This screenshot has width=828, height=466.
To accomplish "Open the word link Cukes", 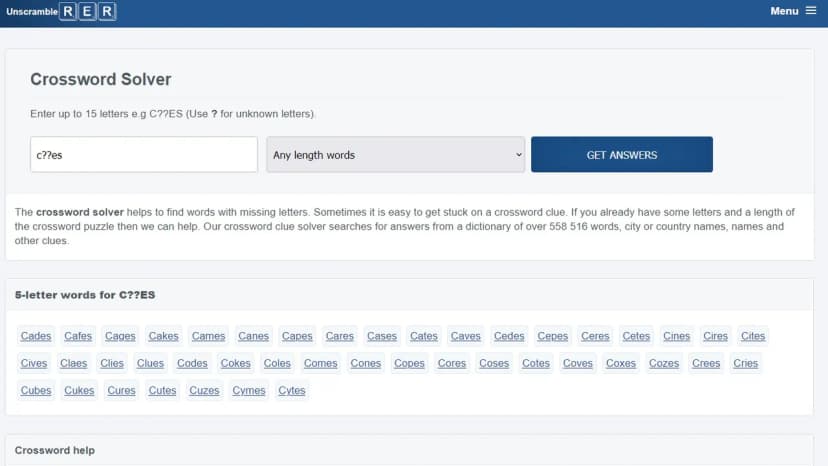I will coord(79,390).
